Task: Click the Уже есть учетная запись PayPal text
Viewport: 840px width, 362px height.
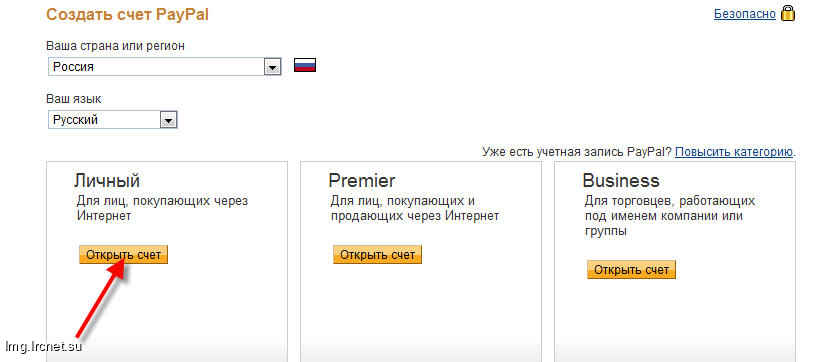Action: click(577, 152)
